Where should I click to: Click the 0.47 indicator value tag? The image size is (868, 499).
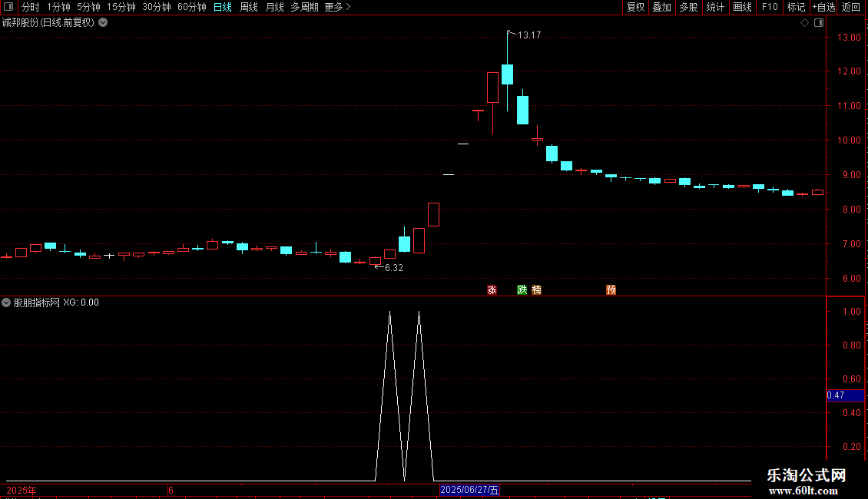click(845, 395)
